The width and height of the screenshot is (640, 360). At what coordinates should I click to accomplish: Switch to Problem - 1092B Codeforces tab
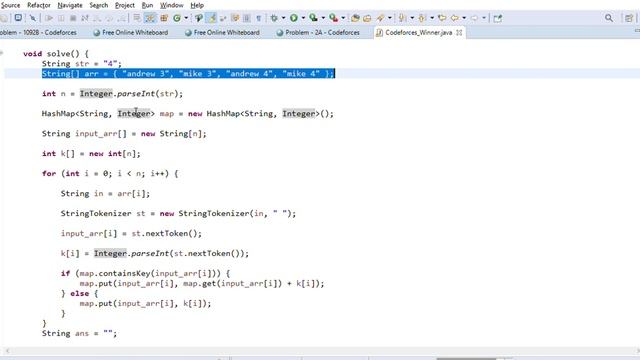(38, 32)
